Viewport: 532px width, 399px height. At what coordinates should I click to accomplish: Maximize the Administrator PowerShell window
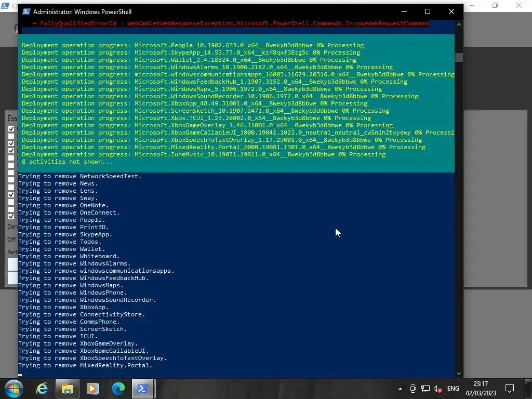click(428, 11)
